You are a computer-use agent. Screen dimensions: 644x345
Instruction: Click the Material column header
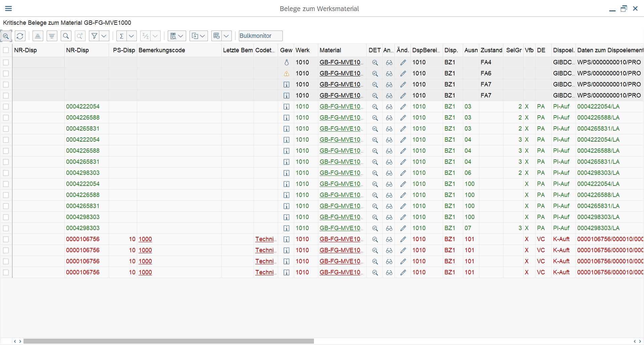pyautogui.click(x=330, y=50)
